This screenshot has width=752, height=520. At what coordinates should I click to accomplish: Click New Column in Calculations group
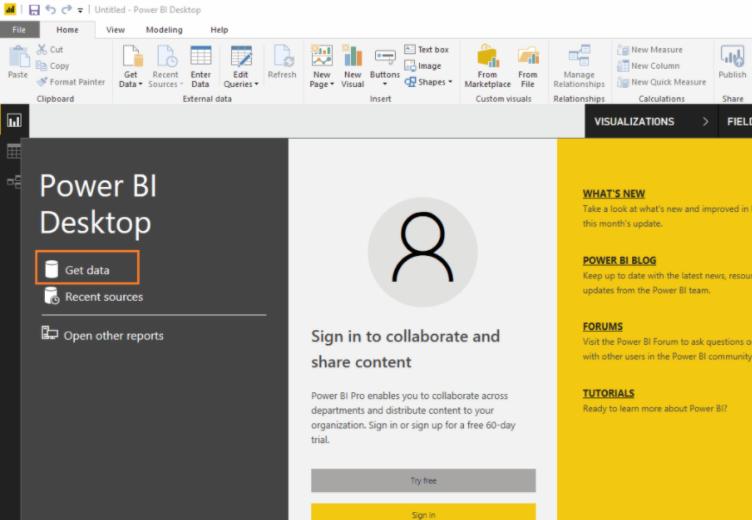tap(648, 66)
